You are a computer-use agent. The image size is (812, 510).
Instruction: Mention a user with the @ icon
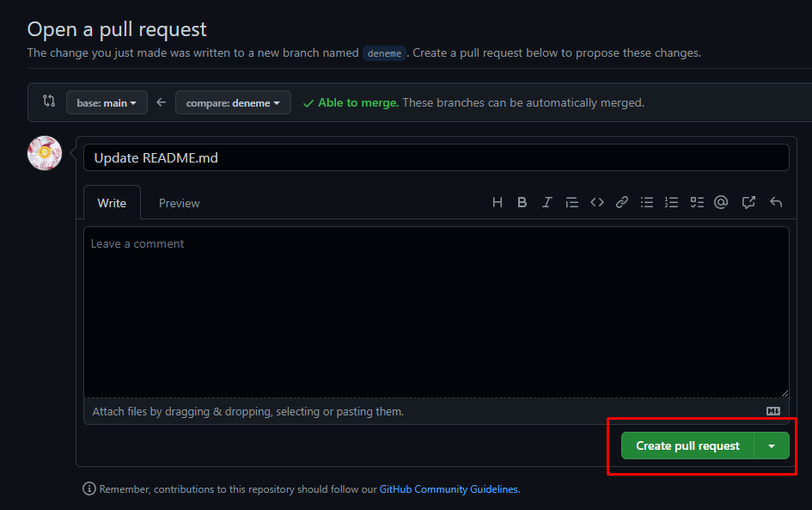coord(721,203)
